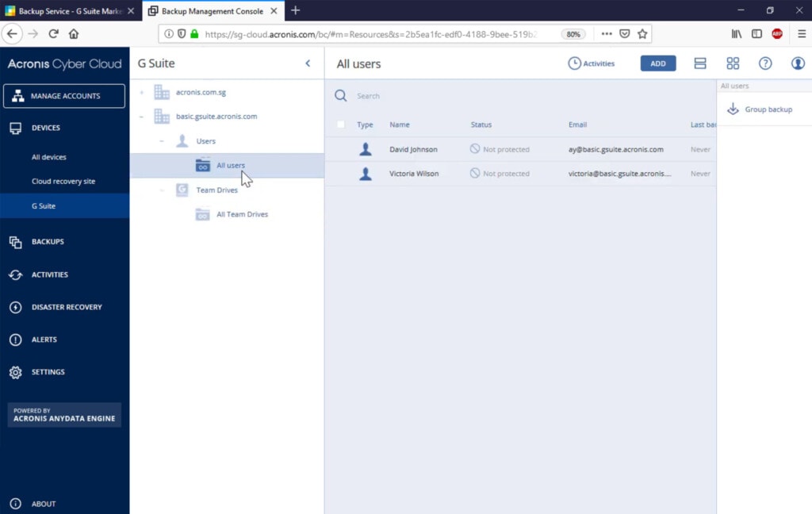This screenshot has height=514, width=812.
Task: Open page actions three-dot menu
Action: coord(607,34)
